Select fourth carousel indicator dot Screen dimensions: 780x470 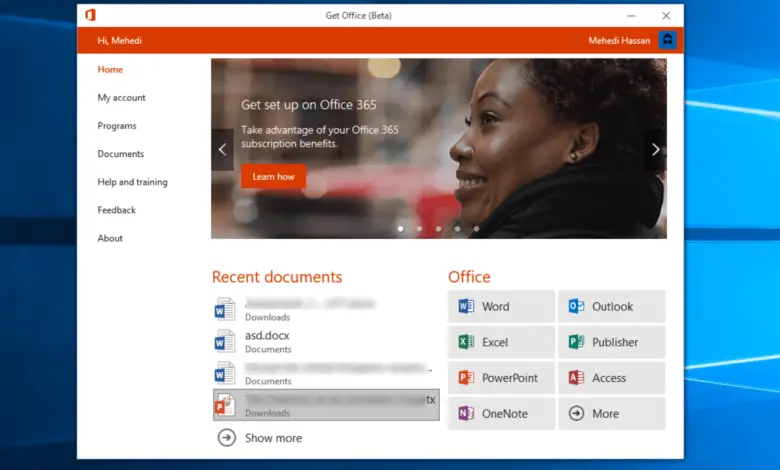point(457,229)
